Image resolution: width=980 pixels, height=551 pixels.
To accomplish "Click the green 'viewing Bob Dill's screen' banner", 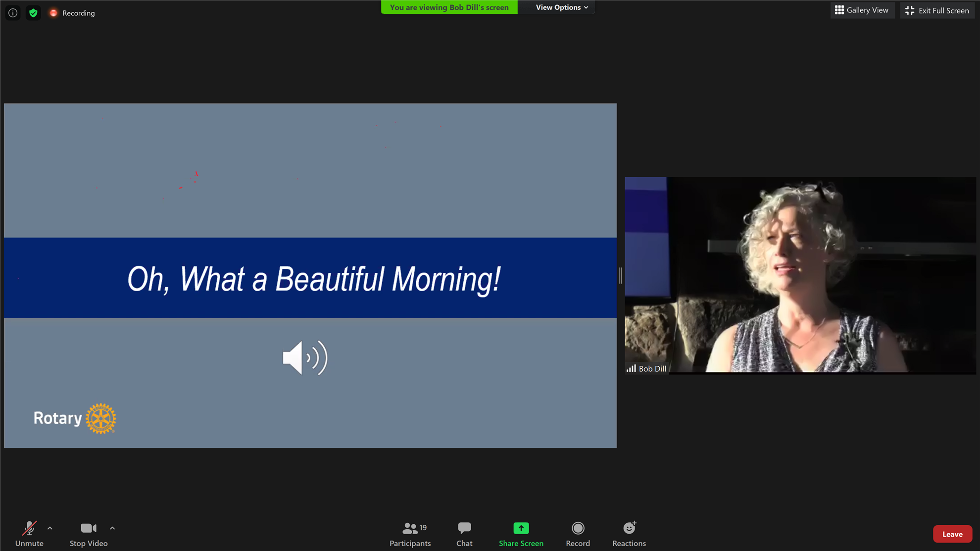I will 449,7.
